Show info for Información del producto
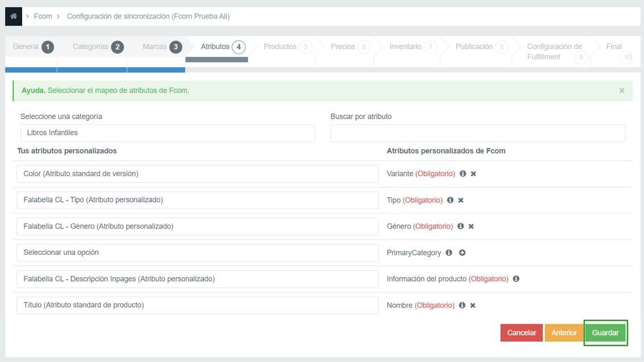 (x=516, y=279)
